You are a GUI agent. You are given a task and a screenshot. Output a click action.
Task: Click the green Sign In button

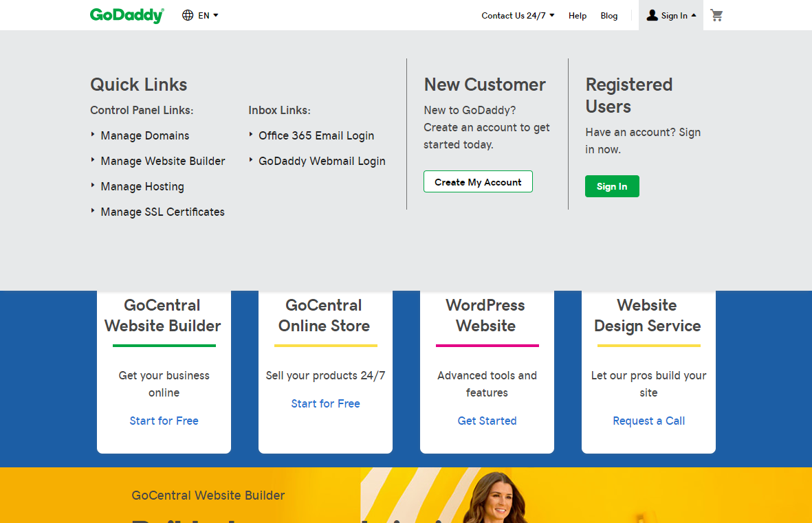click(x=612, y=186)
